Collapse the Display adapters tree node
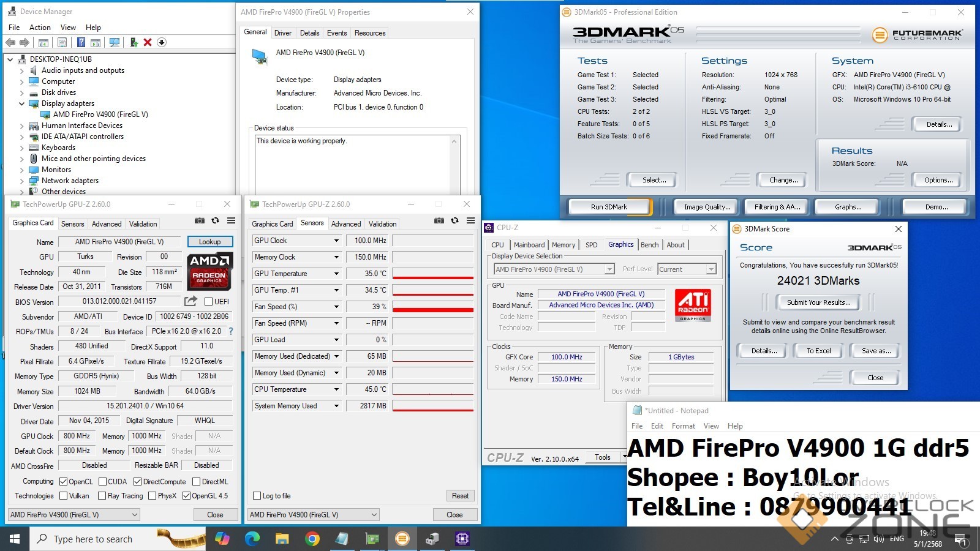 (x=21, y=103)
